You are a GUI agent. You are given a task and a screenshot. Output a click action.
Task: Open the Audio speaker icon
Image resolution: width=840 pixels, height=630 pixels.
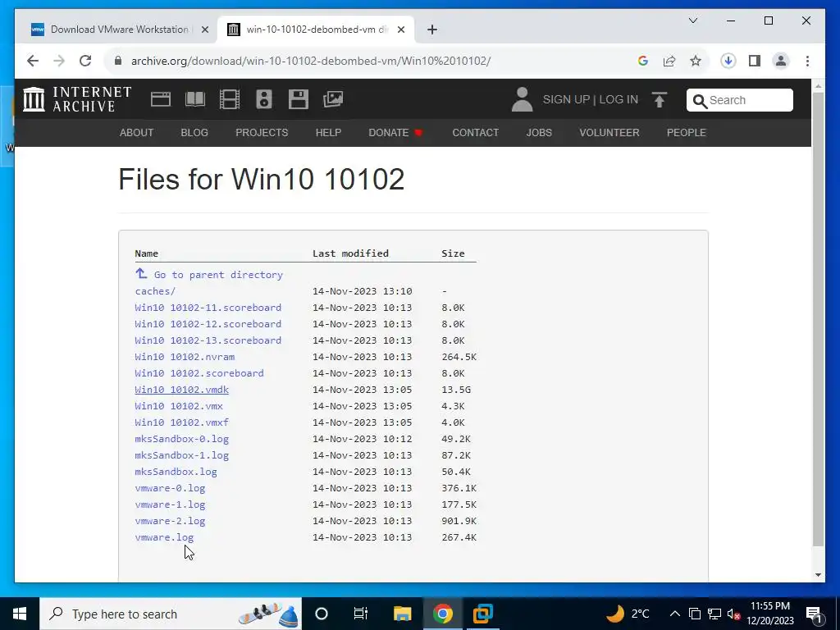264,99
